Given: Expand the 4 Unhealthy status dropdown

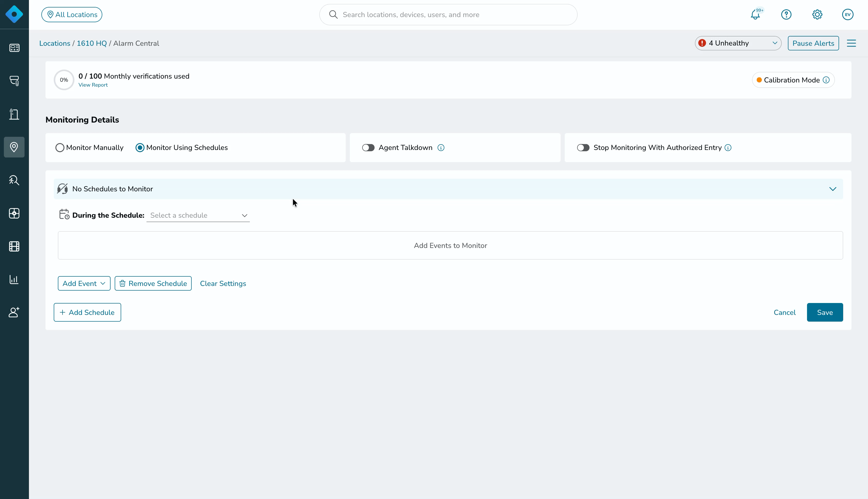Looking at the screenshot, I should pyautogui.click(x=738, y=43).
